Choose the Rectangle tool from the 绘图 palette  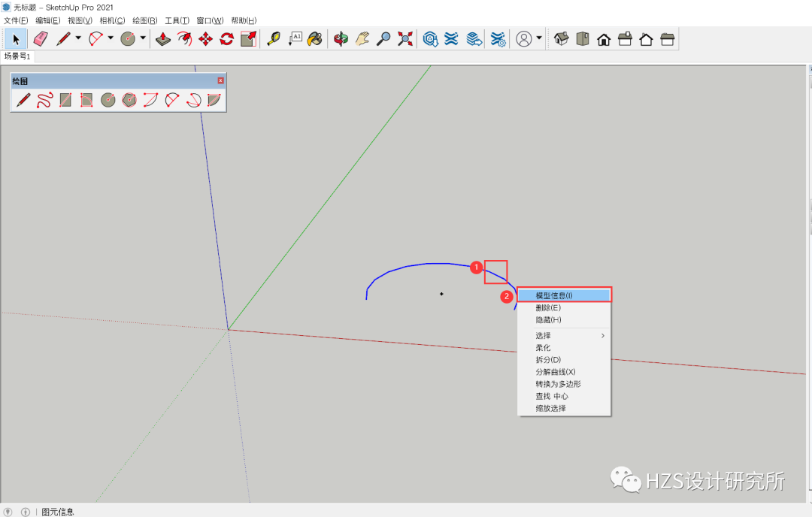pyautogui.click(x=67, y=99)
